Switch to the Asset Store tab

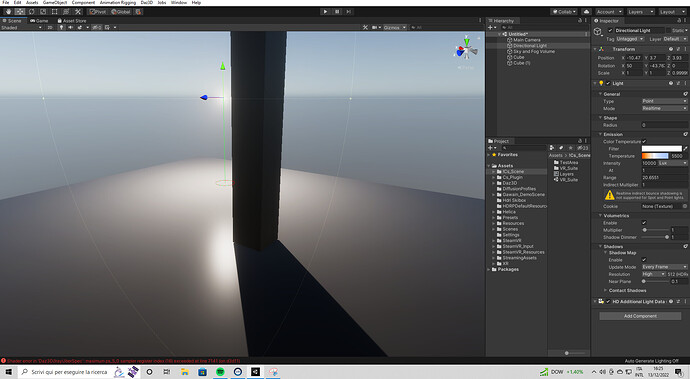click(x=72, y=21)
